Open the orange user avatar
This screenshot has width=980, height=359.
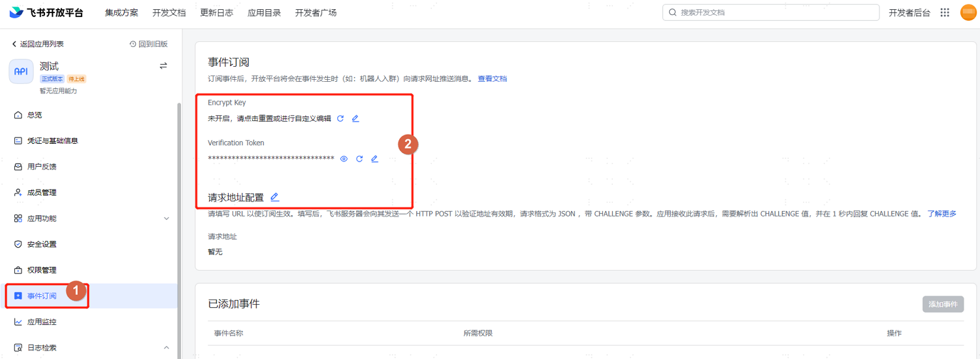coord(969,12)
